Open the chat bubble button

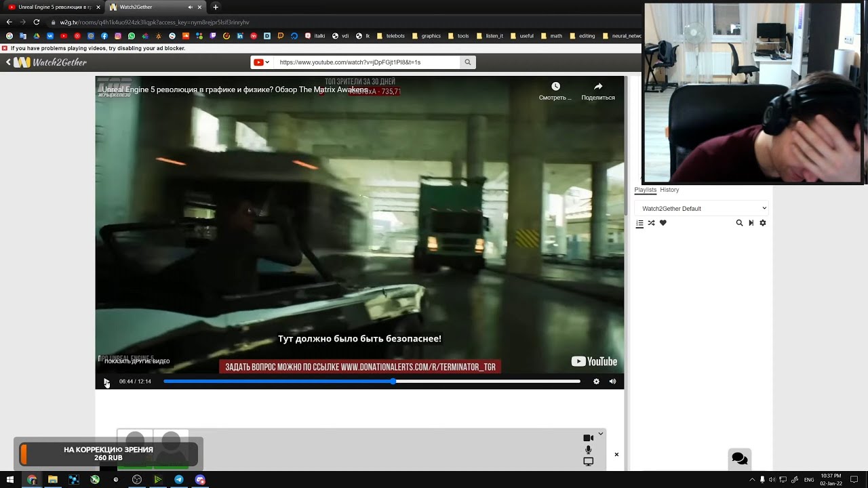740,459
